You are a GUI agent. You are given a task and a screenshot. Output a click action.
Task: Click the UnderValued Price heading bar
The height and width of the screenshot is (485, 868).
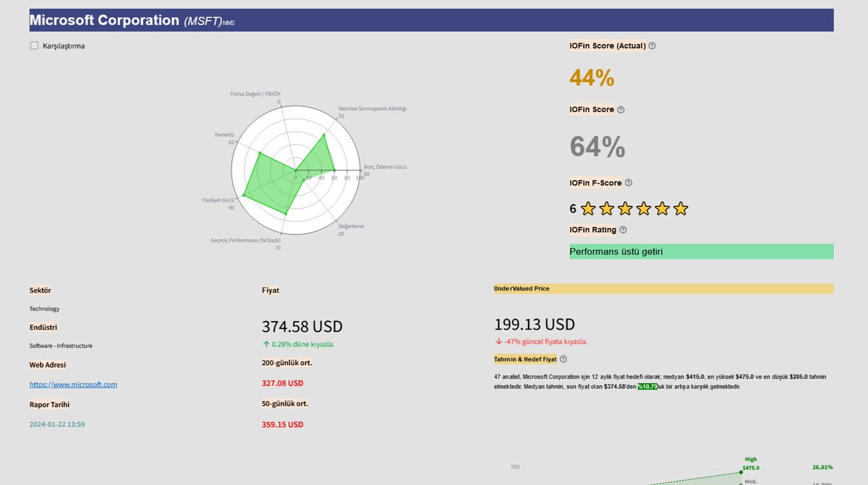[x=664, y=288]
